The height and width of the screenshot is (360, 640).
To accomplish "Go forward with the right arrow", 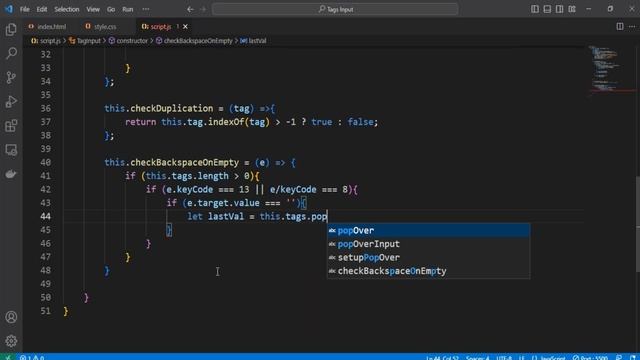I will click(203, 9).
